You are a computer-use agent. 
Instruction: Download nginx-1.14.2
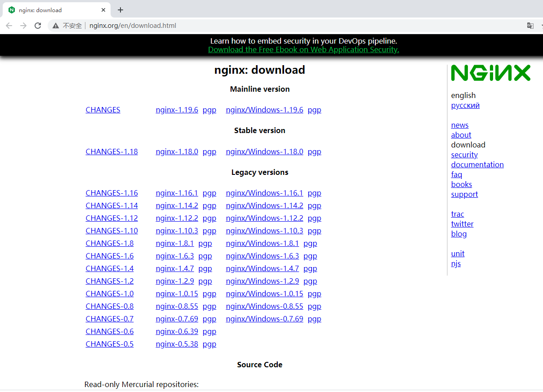[177, 205]
